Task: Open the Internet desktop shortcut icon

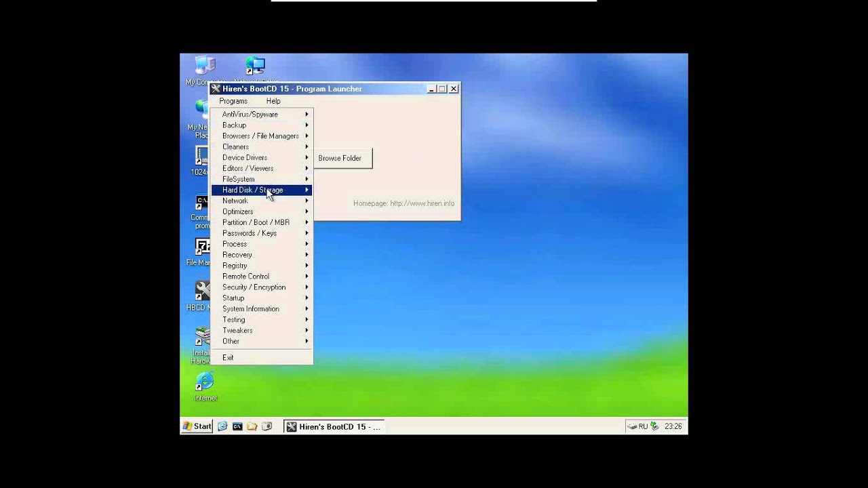Action: click(x=204, y=381)
